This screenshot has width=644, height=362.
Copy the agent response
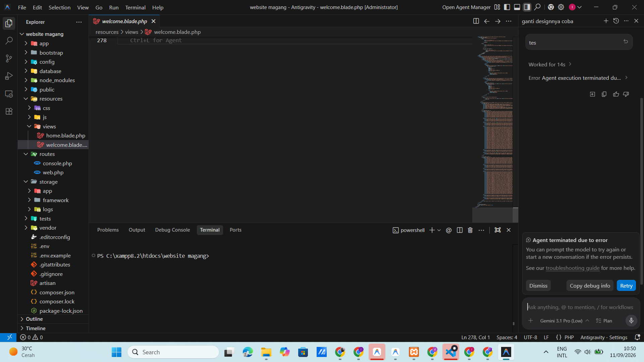pos(604,94)
